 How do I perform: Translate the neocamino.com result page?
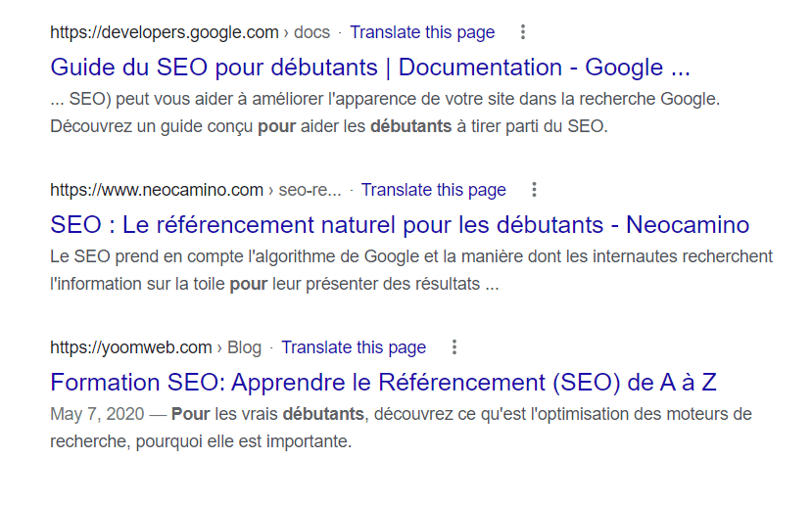click(x=433, y=190)
